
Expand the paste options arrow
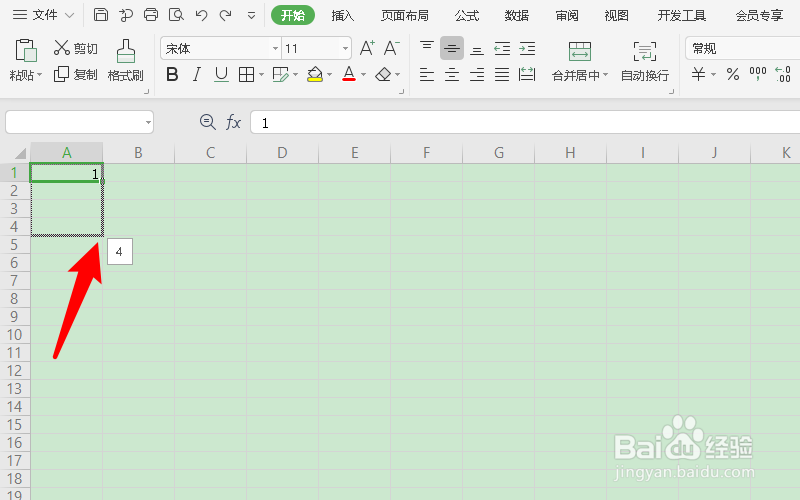[39, 75]
